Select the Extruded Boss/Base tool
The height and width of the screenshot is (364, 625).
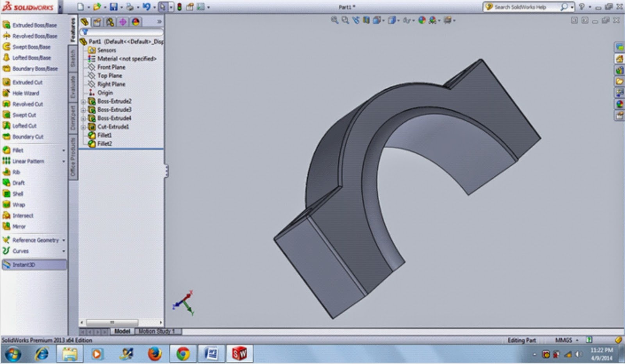tap(30, 25)
